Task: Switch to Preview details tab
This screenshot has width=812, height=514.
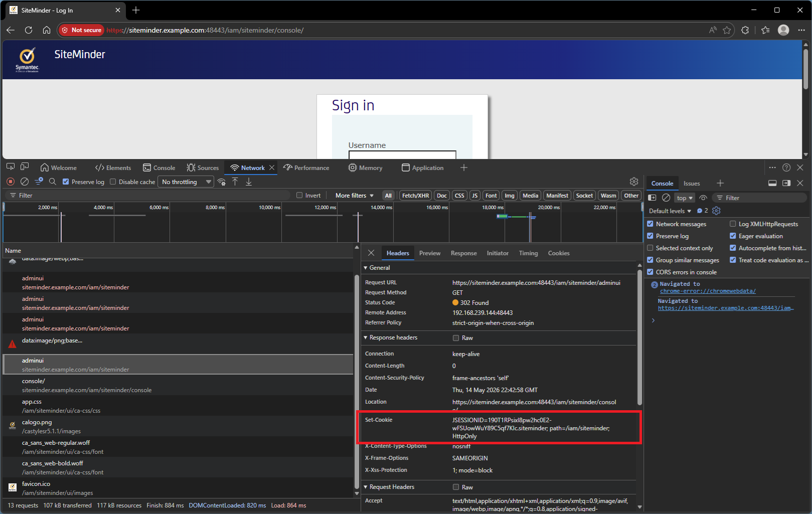Action: pyautogui.click(x=430, y=253)
